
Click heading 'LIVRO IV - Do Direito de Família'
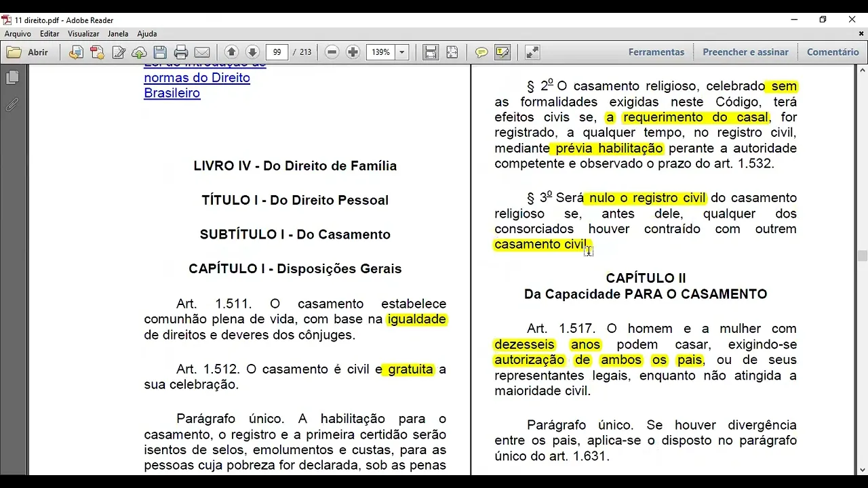[295, 166]
